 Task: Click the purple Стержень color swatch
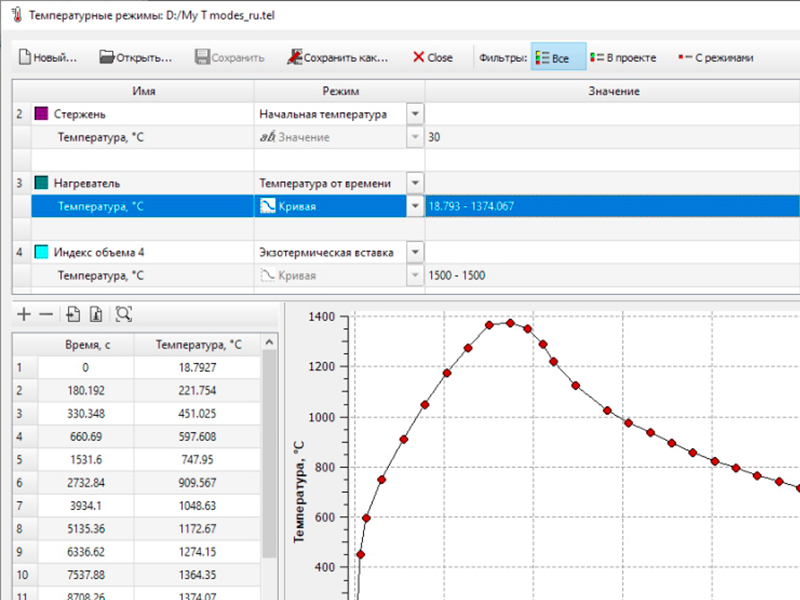(41, 115)
